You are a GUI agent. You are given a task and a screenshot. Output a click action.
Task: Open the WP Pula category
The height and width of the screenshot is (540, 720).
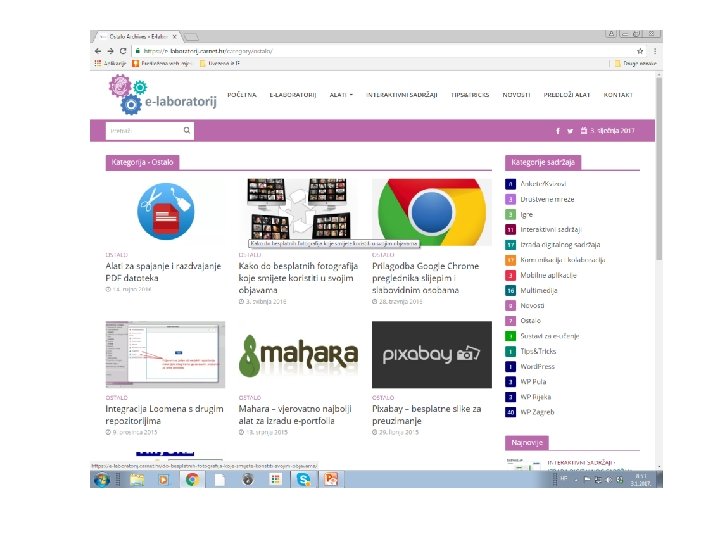point(533,382)
